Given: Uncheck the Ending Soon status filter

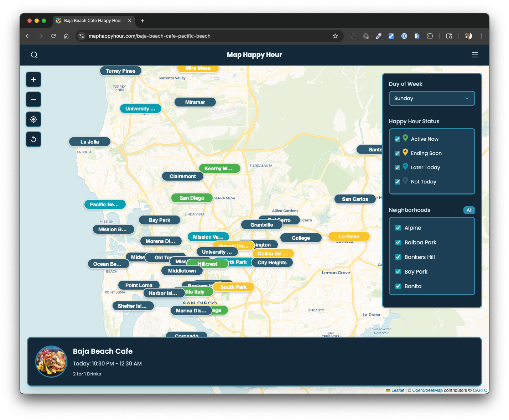Looking at the screenshot, I should [397, 153].
